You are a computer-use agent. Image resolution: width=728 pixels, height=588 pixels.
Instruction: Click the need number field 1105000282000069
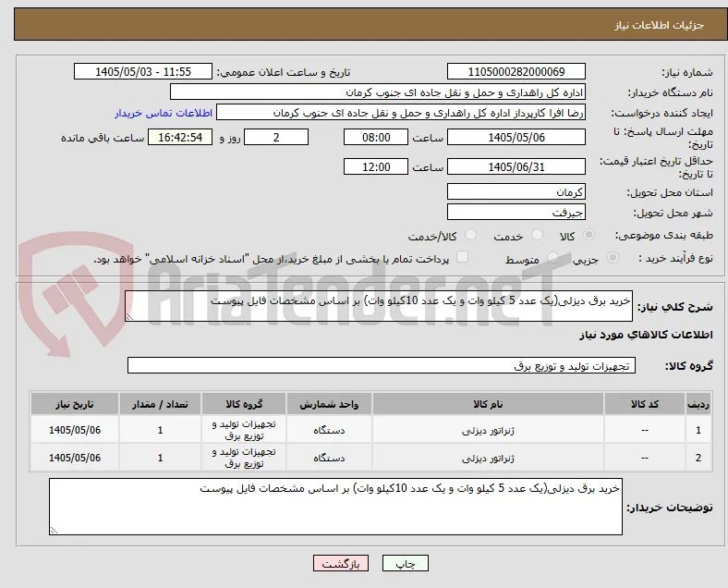coord(516,72)
